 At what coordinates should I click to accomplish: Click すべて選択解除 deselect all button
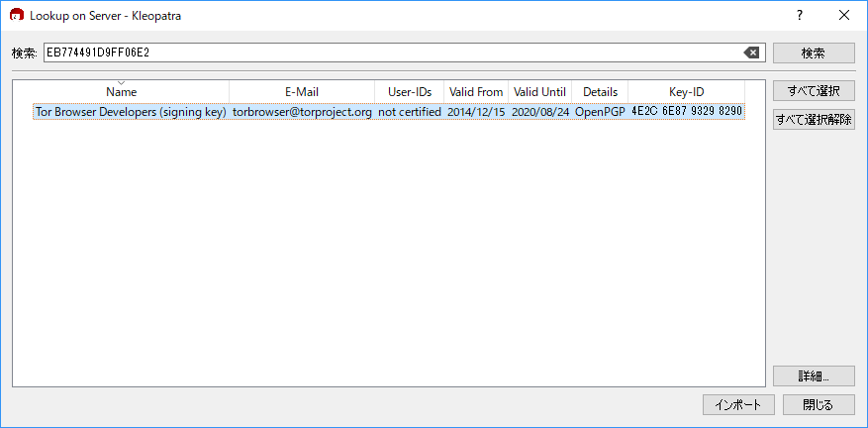click(x=814, y=119)
